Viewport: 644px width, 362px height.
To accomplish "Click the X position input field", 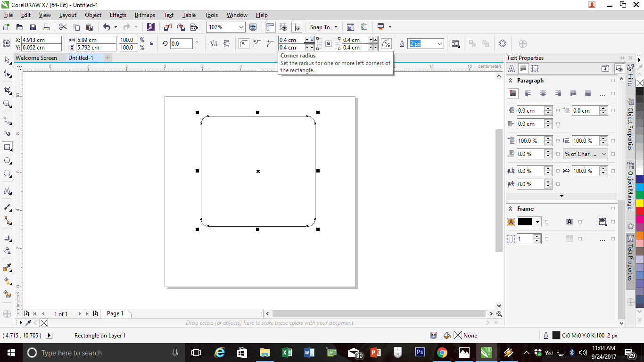I will pos(40,41).
